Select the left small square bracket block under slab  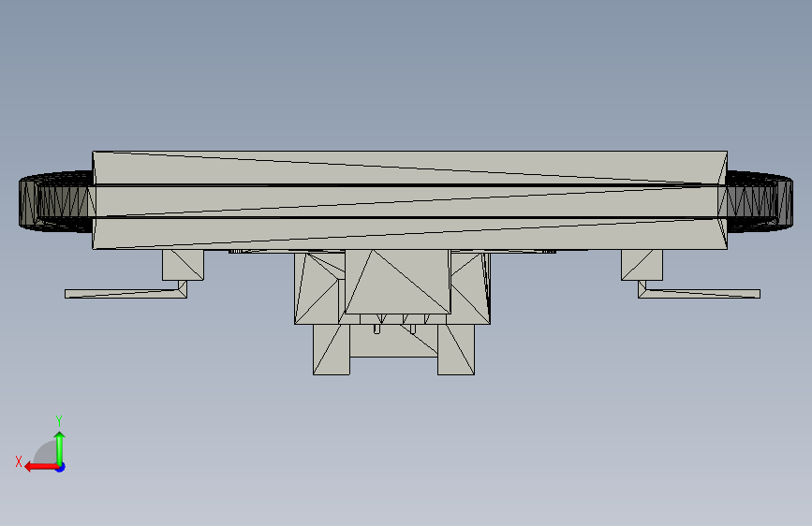pyautogui.click(x=183, y=265)
